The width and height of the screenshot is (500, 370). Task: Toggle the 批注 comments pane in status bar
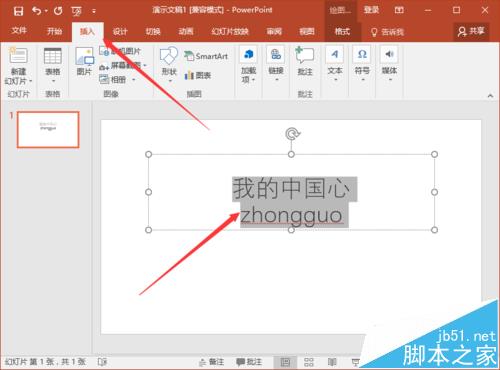(249, 362)
